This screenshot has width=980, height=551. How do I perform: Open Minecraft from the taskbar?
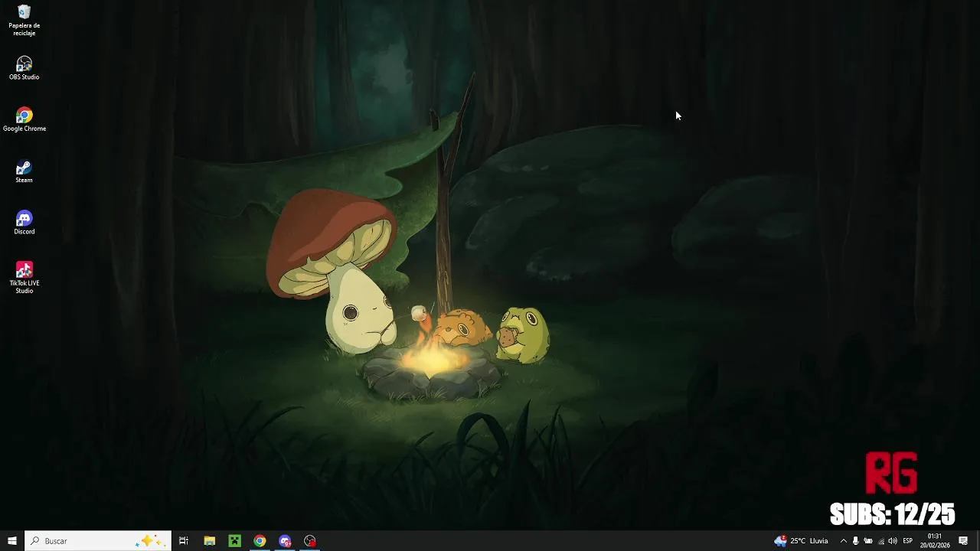(234, 541)
